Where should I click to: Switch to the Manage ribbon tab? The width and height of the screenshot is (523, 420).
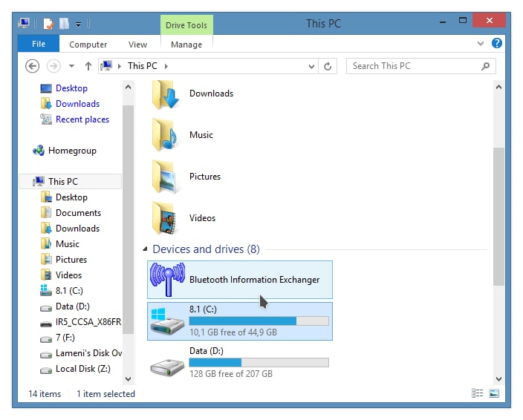pyautogui.click(x=186, y=45)
